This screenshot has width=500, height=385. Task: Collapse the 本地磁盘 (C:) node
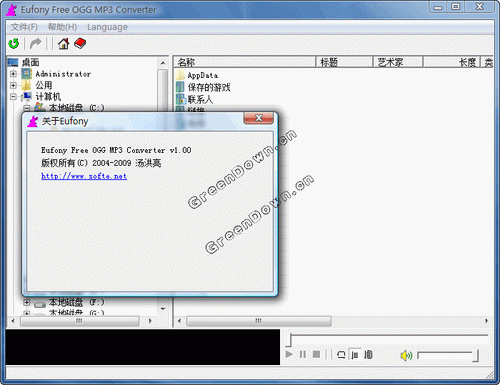[x=27, y=108]
